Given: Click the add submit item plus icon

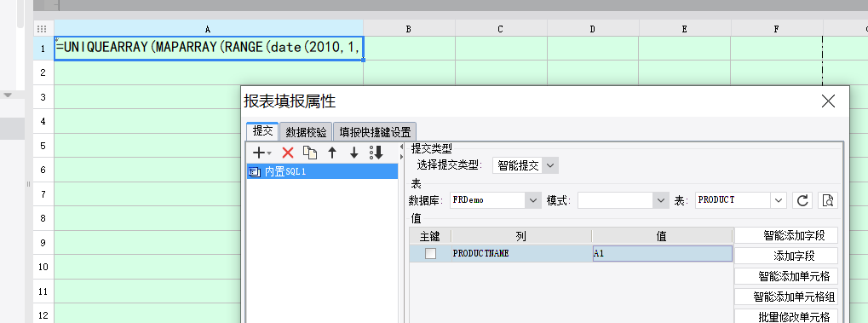Looking at the screenshot, I should (x=258, y=153).
